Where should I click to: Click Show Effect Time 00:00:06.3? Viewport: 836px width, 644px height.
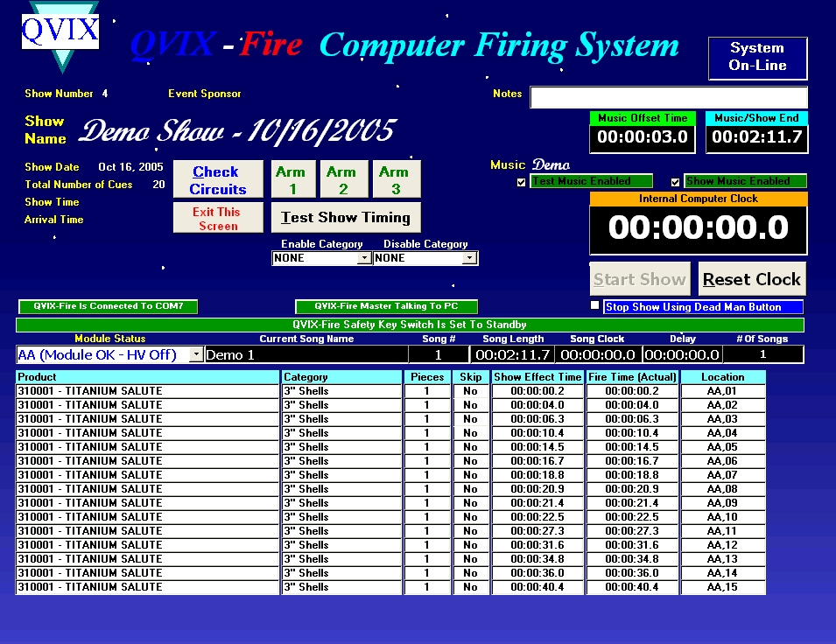[x=537, y=419]
